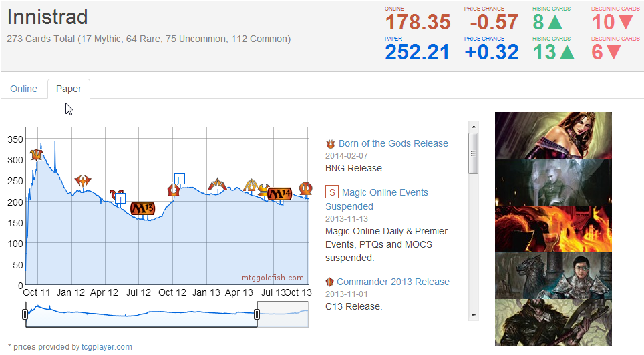The width and height of the screenshot is (644, 355).
Task: Select the rightmost set marker near Oct 13
Action: [x=305, y=189]
